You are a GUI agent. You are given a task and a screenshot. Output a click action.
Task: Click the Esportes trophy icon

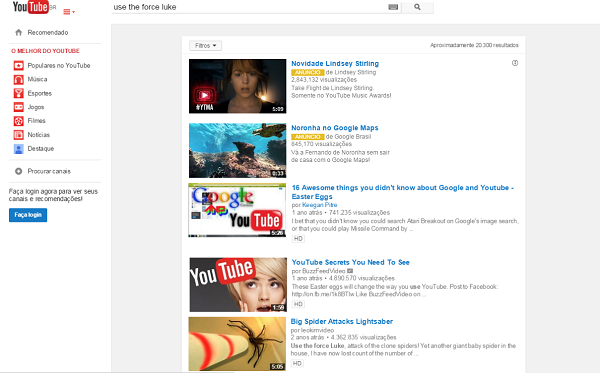coord(18,93)
